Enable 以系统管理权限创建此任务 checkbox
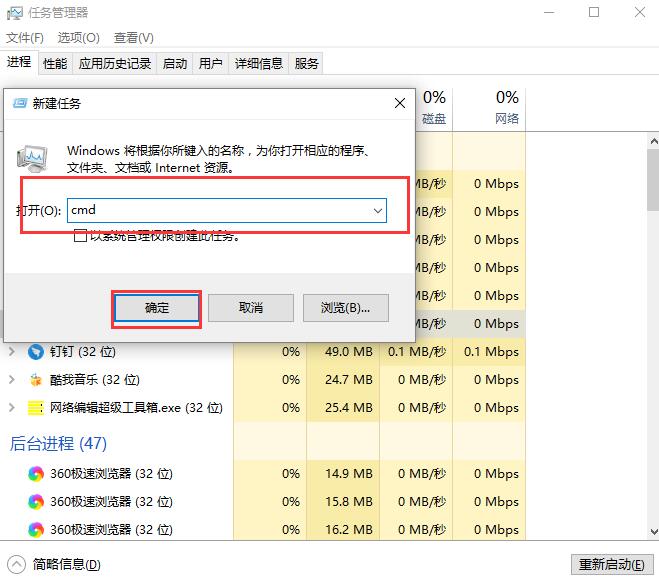Image resolution: width=659 pixels, height=585 pixels. click(80, 235)
